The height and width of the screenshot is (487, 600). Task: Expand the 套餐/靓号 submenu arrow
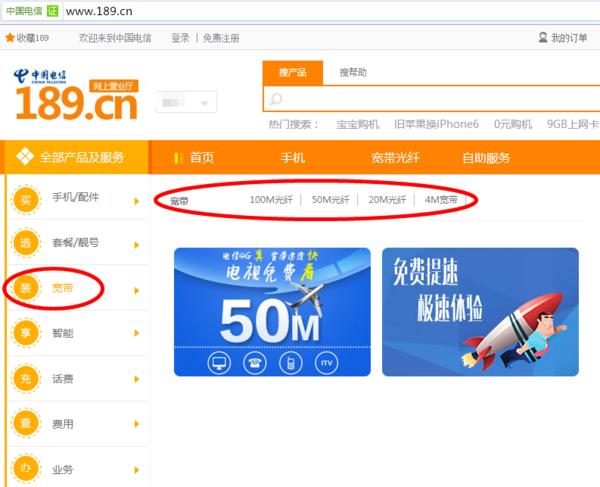tap(137, 245)
